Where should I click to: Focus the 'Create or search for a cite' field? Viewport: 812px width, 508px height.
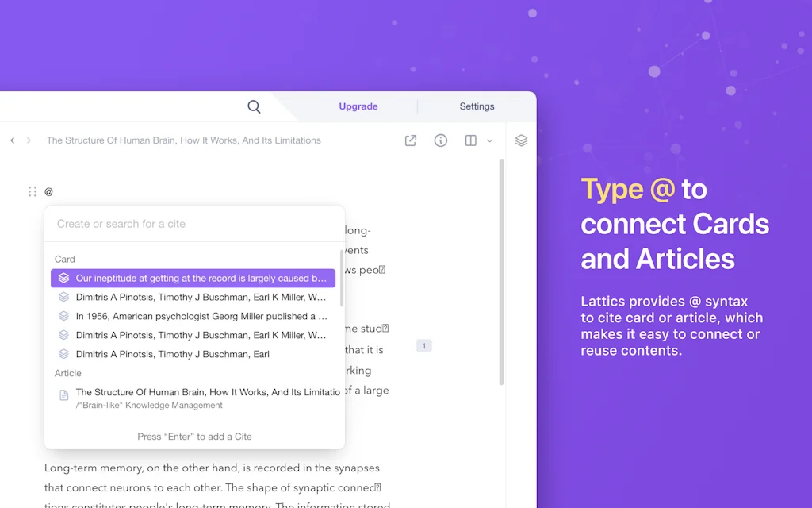coord(195,224)
